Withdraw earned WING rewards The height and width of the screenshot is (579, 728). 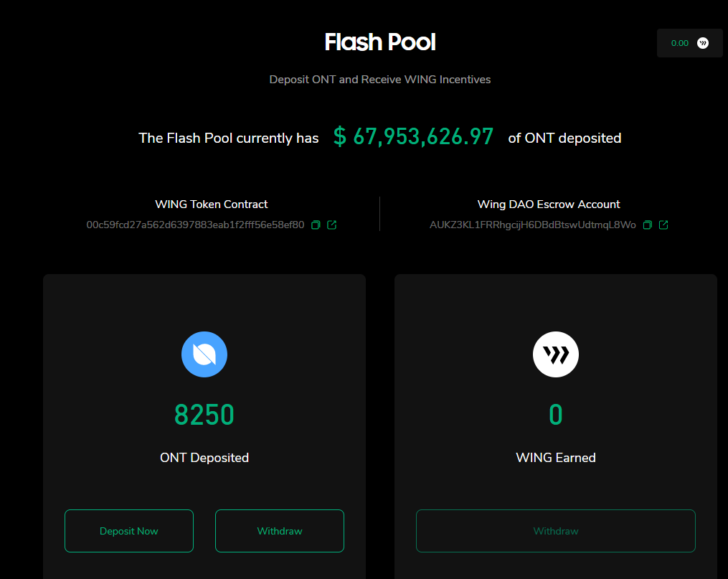(556, 531)
